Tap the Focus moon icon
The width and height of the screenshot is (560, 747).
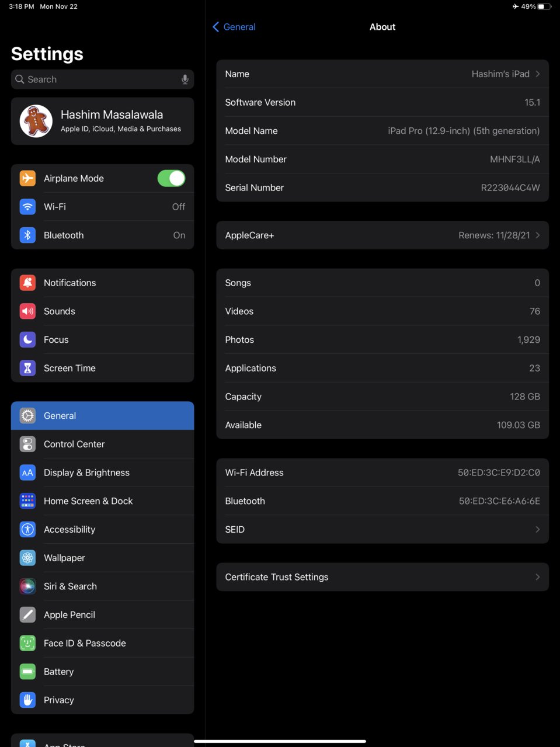[27, 340]
